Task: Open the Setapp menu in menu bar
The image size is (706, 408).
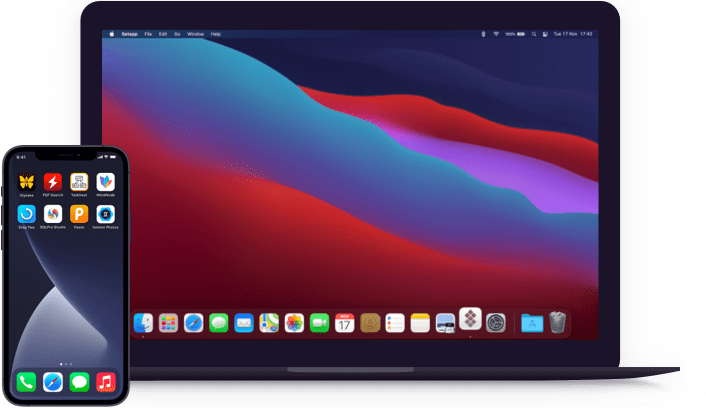Action: pyautogui.click(x=130, y=34)
